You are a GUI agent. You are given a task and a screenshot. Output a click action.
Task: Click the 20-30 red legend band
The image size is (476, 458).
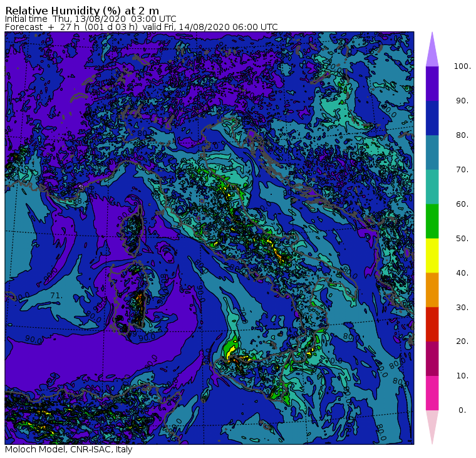pos(432,325)
